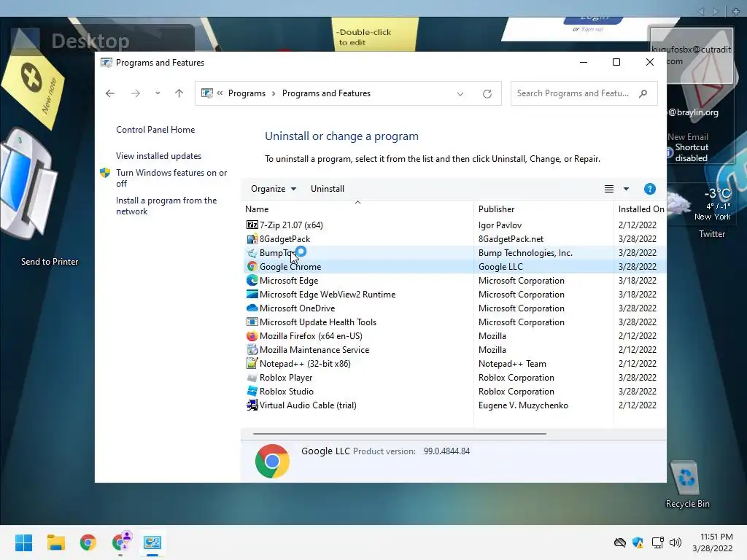Sort by the Name column header
Screen dimensions: 747x560
(x=357, y=209)
